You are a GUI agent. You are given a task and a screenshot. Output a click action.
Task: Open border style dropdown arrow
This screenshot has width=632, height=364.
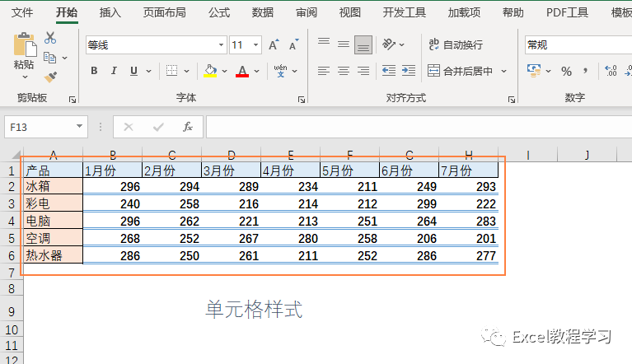(186, 72)
